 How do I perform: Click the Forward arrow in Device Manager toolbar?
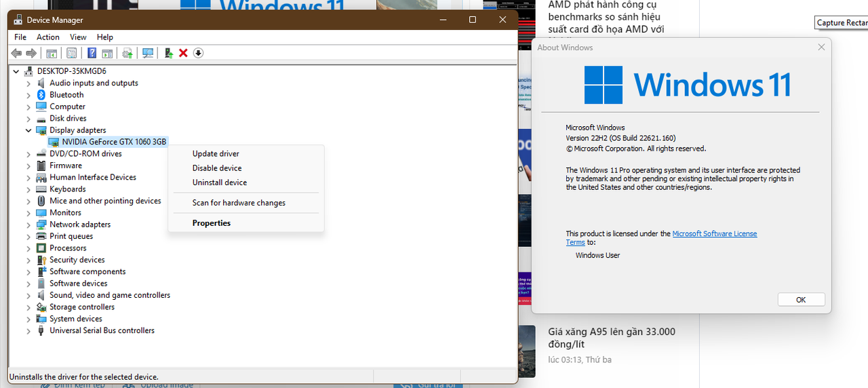pyautogui.click(x=31, y=53)
